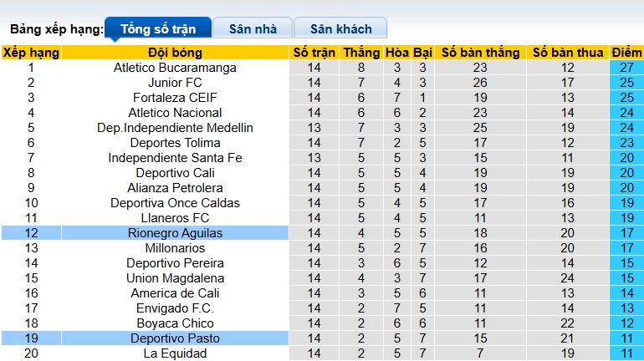Open the Junior FC team link
The image size is (644, 361).
click(x=175, y=83)
